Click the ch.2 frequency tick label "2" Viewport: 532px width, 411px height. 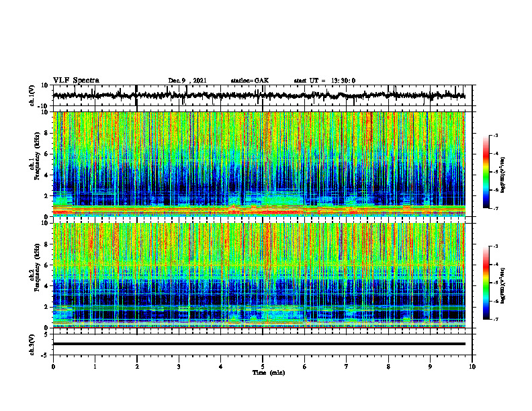pyautogui.click(x=46, y=307)
